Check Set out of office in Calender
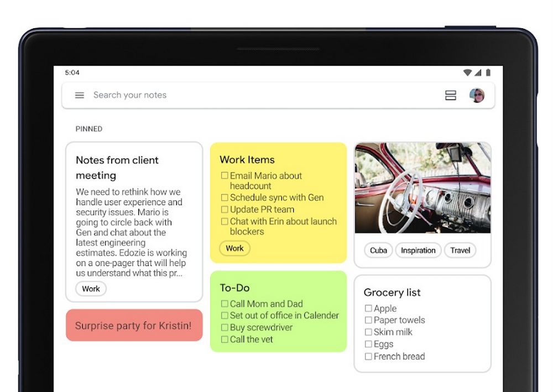Screen dimensions: 553x392 point(225,315)
